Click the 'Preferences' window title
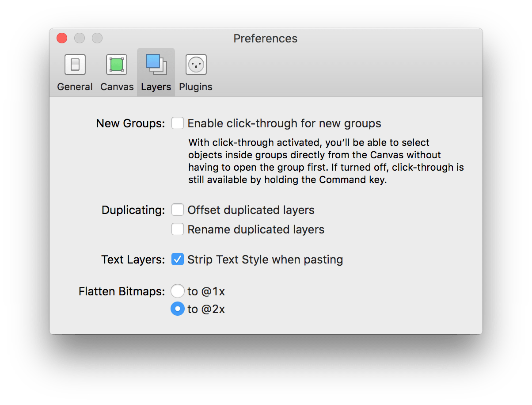The image size is (532, 405). pos(266,38)
